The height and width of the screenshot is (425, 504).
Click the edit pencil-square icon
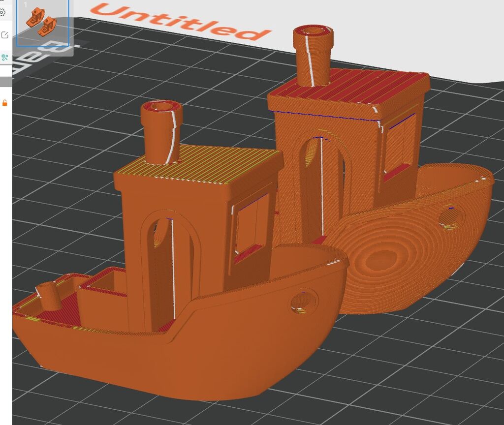tap(4, 35)
